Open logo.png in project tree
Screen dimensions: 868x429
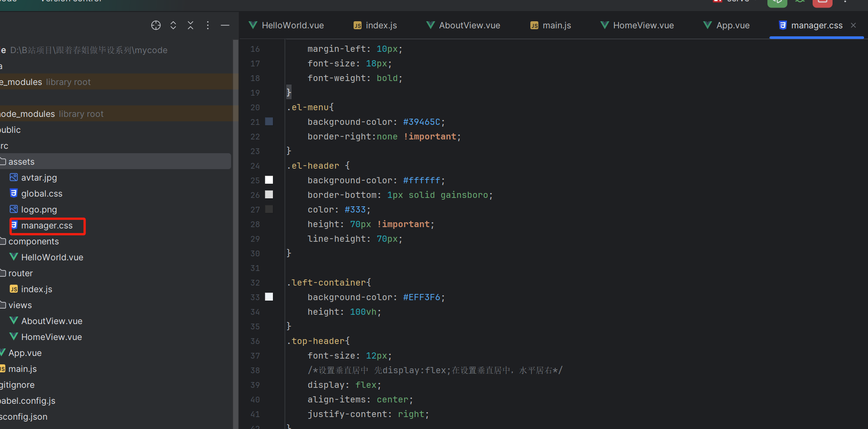pos(39,209)
